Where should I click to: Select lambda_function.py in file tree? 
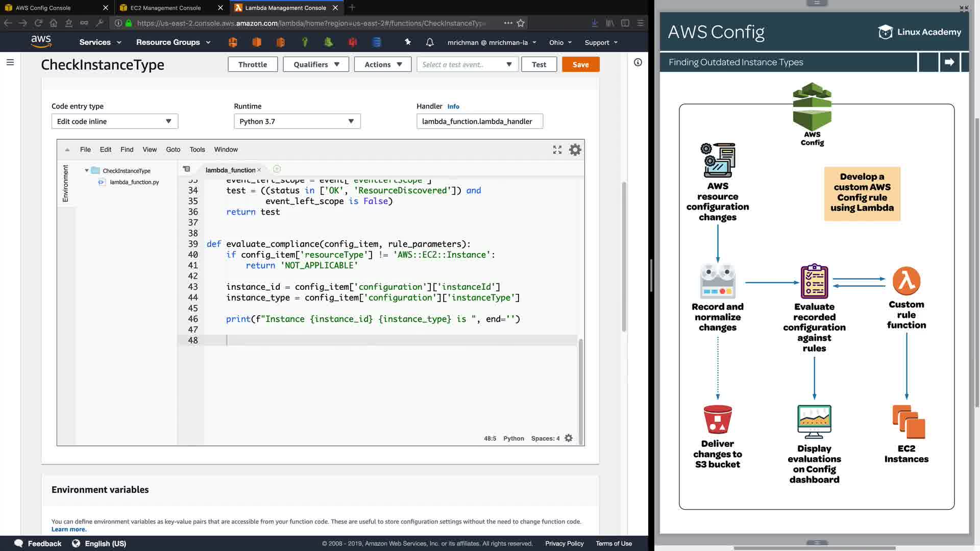(x=134, y=182)
